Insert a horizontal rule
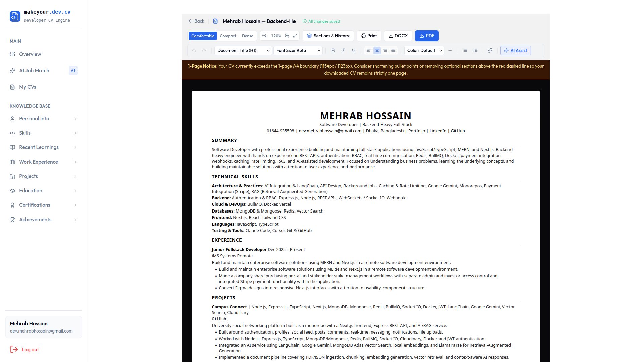644x362 pixels. click(x=450, y=51)
